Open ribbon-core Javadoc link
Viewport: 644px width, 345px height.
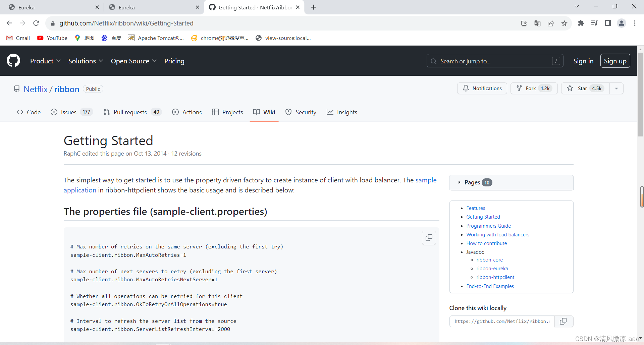(489, 260)
